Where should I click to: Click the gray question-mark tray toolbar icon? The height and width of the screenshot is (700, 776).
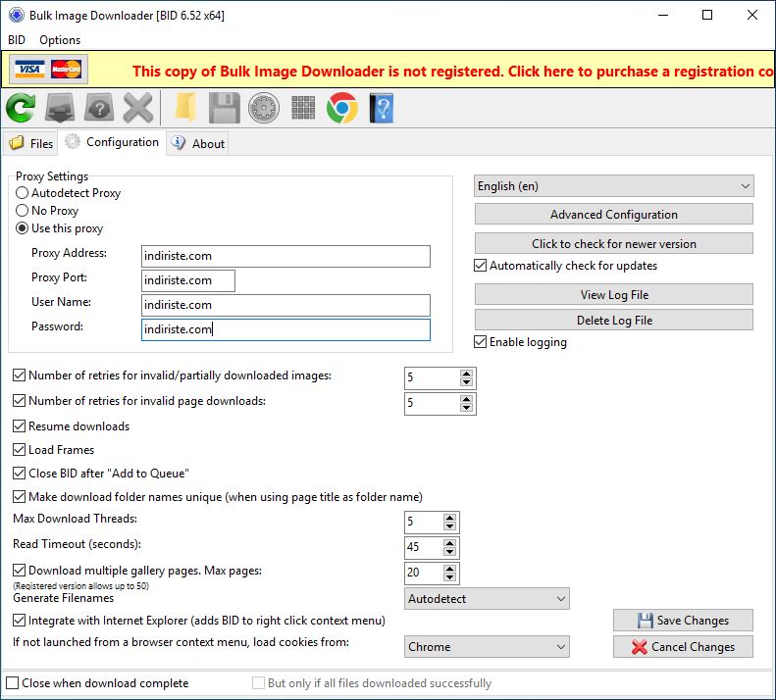pyautogui.click(x=99, y=108)
